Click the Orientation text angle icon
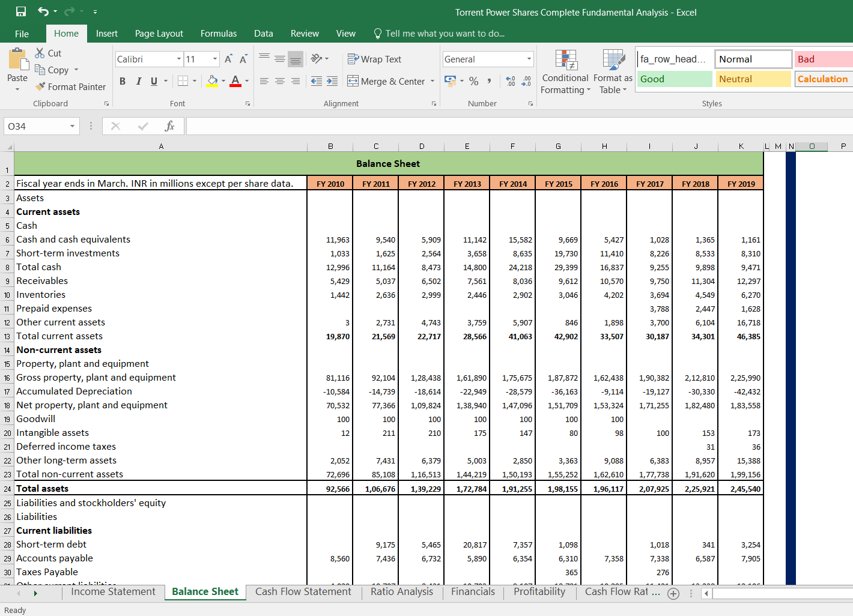The image size is (853, 616). pos(317,58)
